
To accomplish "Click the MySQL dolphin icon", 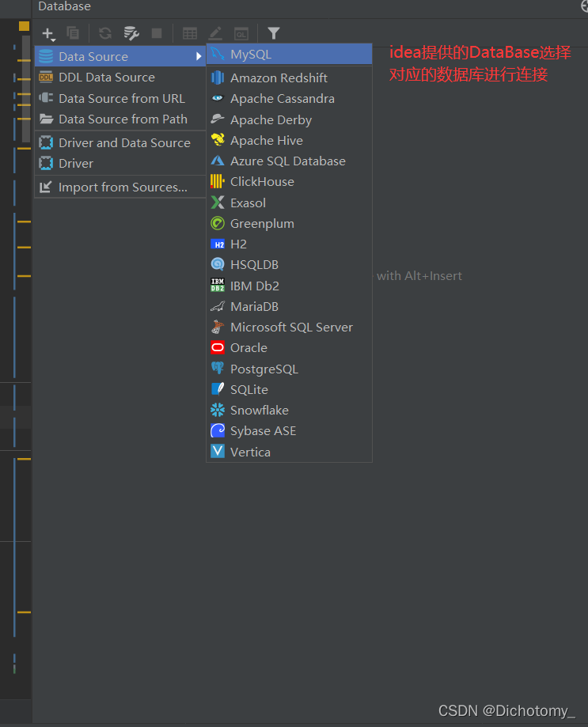I will pos(218,54).
